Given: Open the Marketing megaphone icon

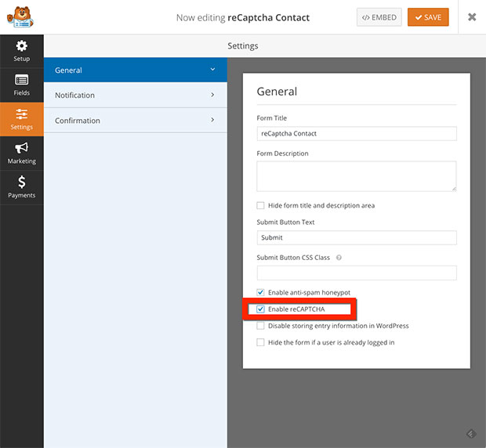Looking at the screenshot, I should point(22,148).
